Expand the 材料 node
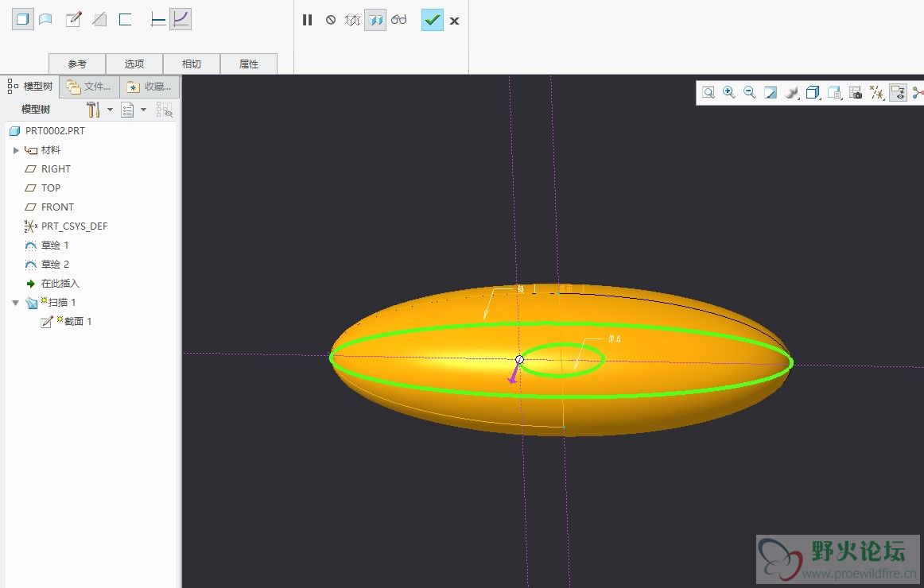924x588 pixels. point(16,150)
